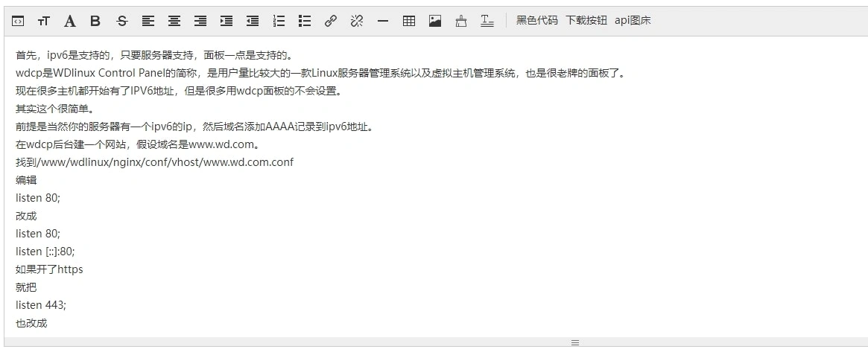This screenshot has width=868, height=352.
Task: Grab the editor resize handle at bottom
Action: pyautogui.click(x=574, y=342)
